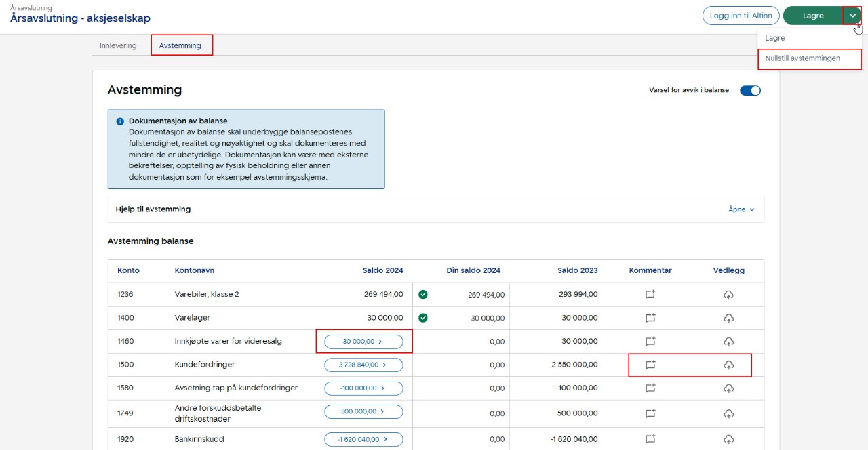The width and height of the screenshot is (868, 450).
Task: Upload attachment for Kundefordringer account
Action: pos(728,365)
